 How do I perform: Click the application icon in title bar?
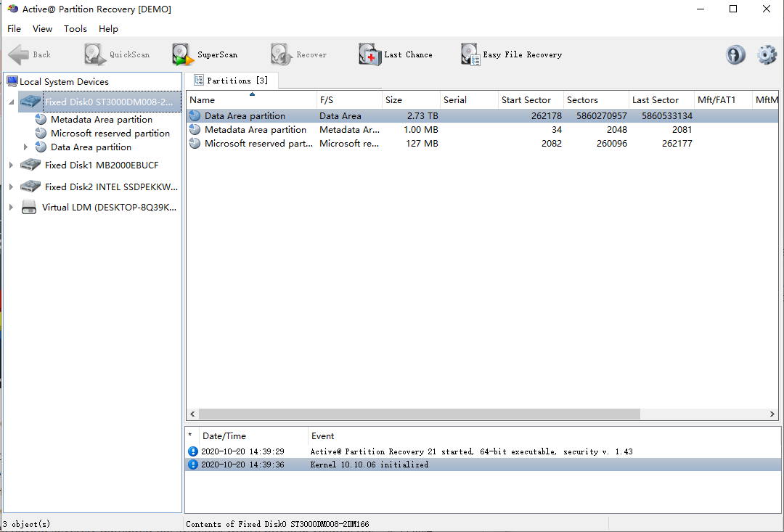12,9
